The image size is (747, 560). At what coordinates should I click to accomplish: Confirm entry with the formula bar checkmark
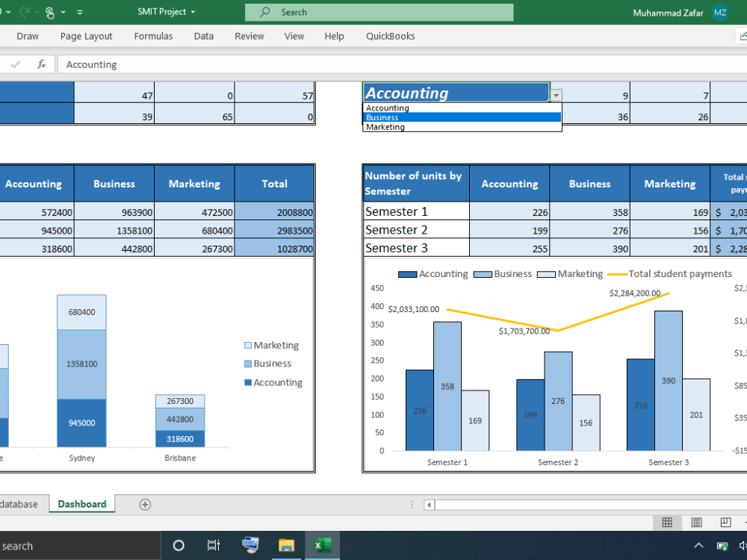pos(16,64)
